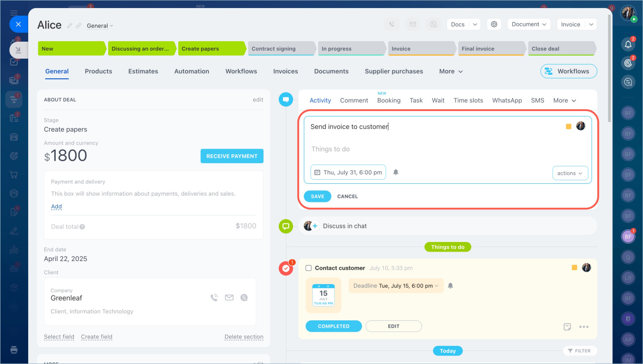Expand the More menu in the deal tabs
This screenshot has width=643, height=364.
[451, 71]
